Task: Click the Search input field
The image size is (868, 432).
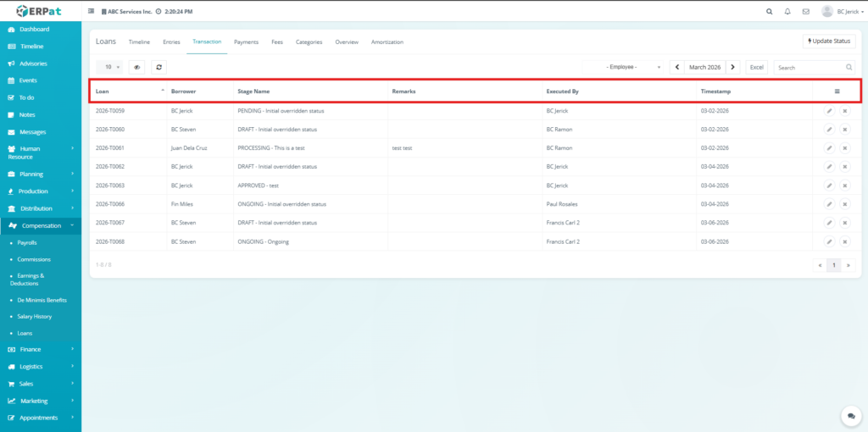Action: [808, 67]
